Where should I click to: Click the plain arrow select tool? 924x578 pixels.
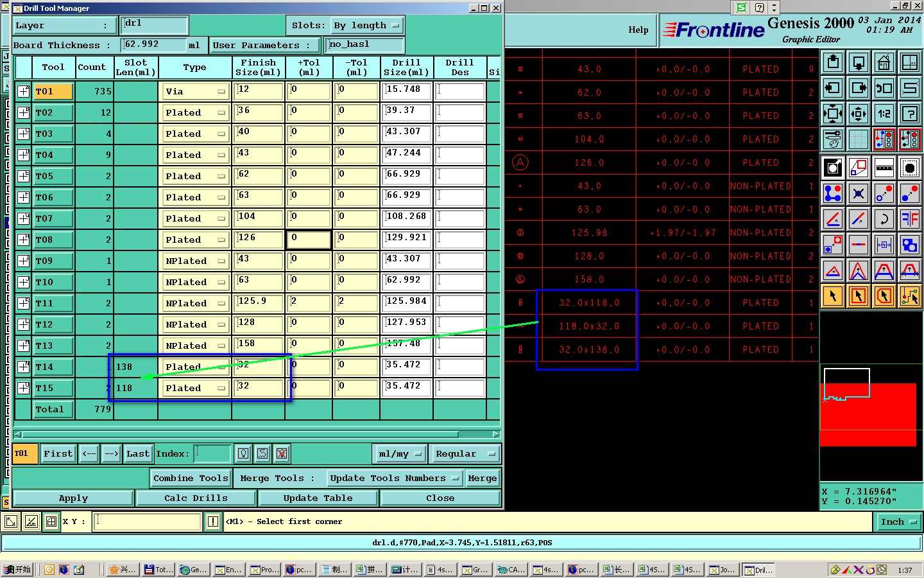tap(833, 296)
